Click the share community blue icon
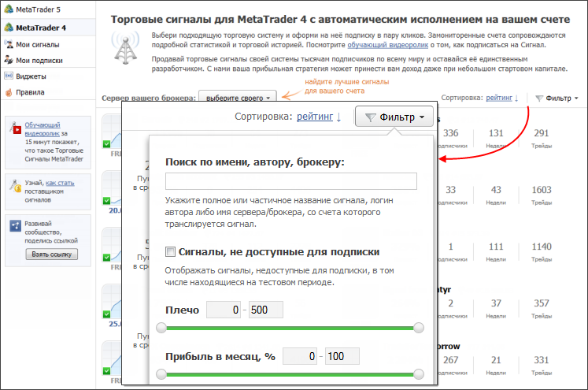The height and width of the screenshot is (390, 588). coord(16,226)
